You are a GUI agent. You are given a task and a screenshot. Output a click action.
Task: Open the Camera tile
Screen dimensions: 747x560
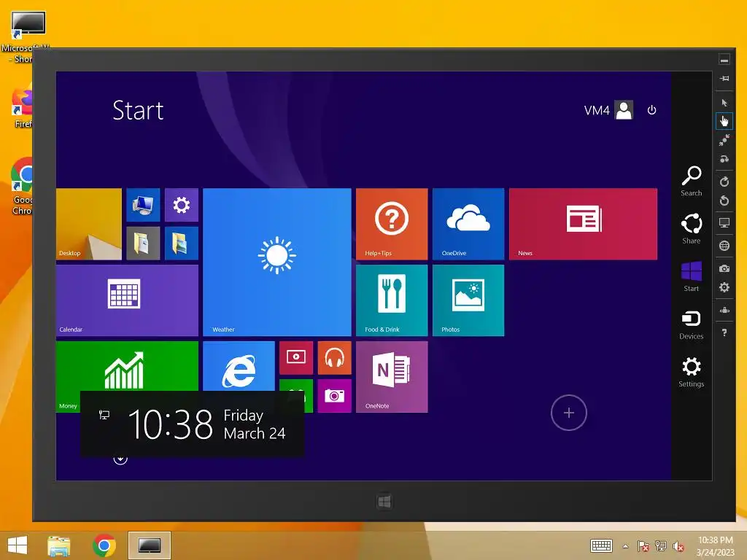(x=334, y=396)
